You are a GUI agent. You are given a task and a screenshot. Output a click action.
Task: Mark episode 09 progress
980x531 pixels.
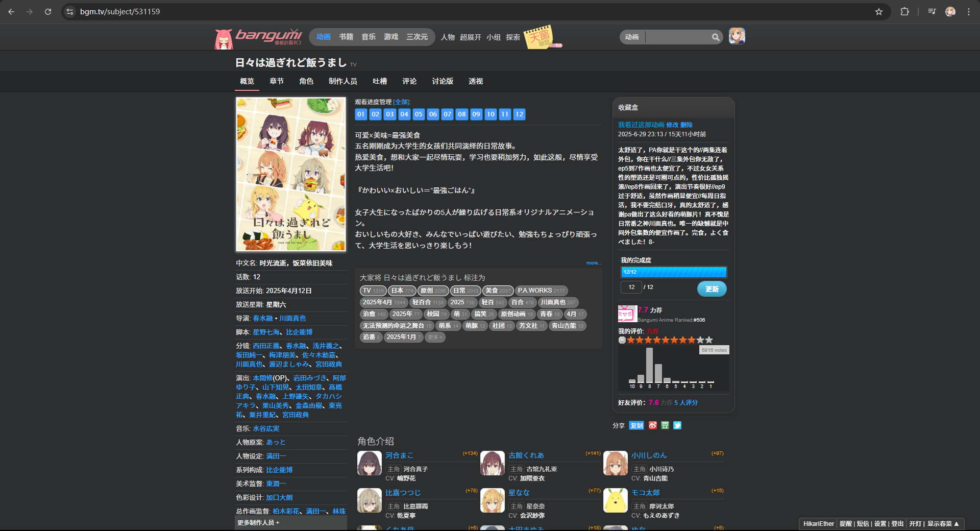coord(476,114)
